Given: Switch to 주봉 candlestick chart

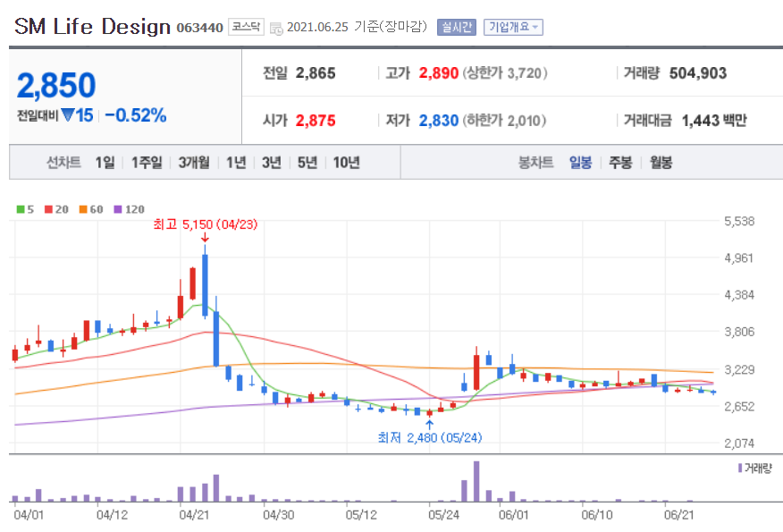Looking at the screenshot, I should click(620, 163).
